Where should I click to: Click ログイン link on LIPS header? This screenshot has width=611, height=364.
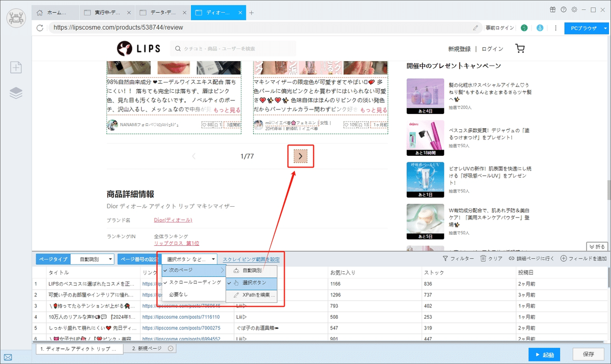[x=492, y=49]
